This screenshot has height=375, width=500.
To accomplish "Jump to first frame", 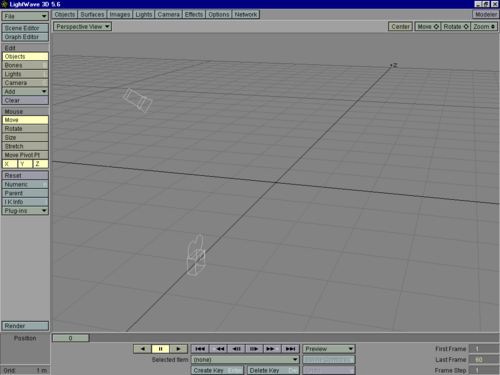I will (200, 349).
